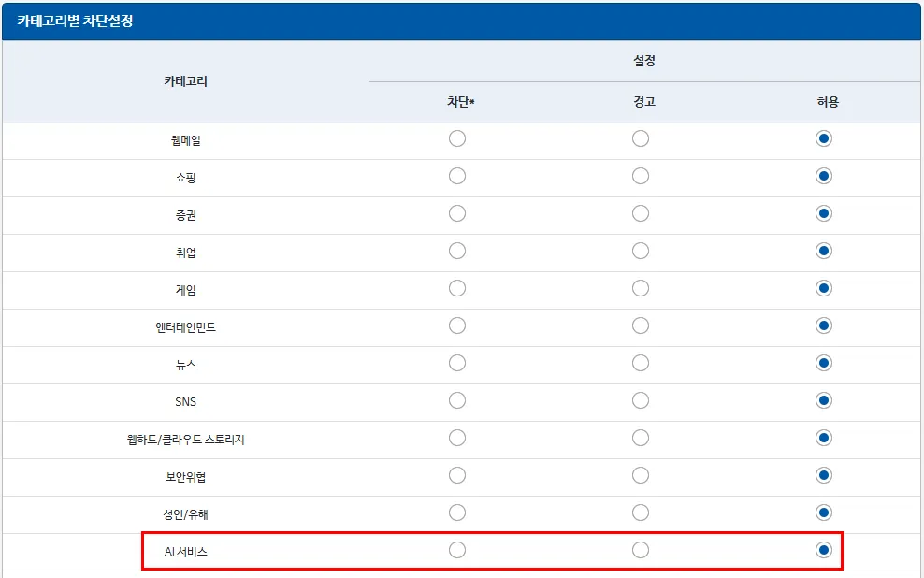Image resolution: width=924 pixels, height=578 pixels.
Task: Set 성인/유해 category to 경고
Action: (x=641, y=513)
